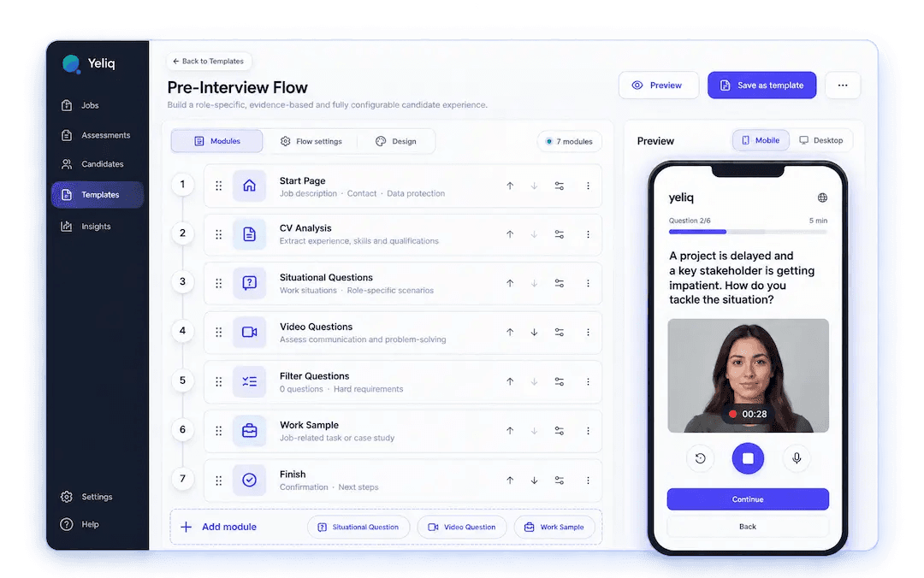
Task: Click the Video Questions camera icon
Action: click(x=249, y=333)
